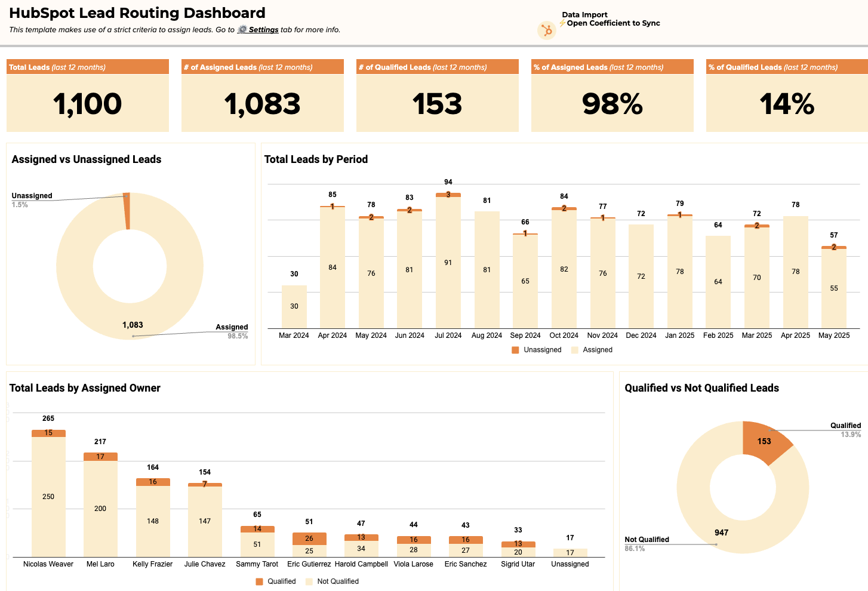Select the Total Leads 1,100 card
Viewport: 868px width, 591px height.
88,96
